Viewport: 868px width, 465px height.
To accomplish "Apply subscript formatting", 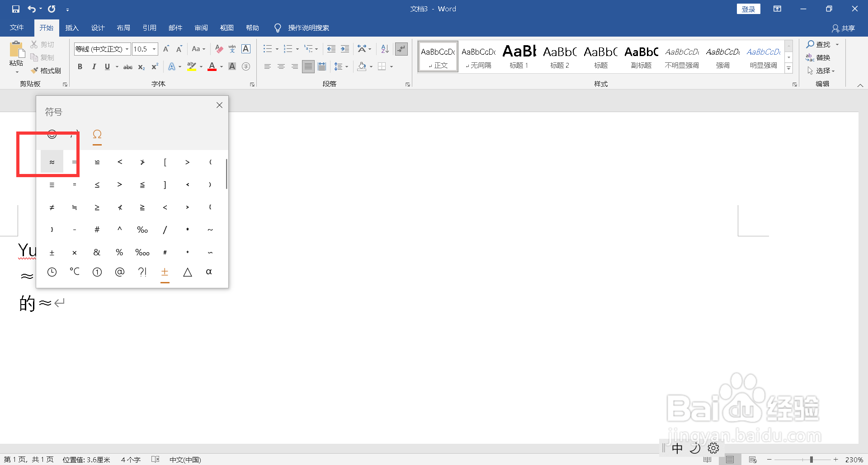I will tap(142, 67).
